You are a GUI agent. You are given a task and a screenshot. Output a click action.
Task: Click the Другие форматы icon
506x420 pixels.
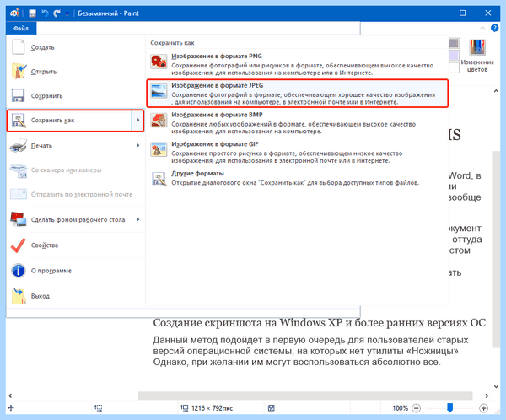[159, 179]
